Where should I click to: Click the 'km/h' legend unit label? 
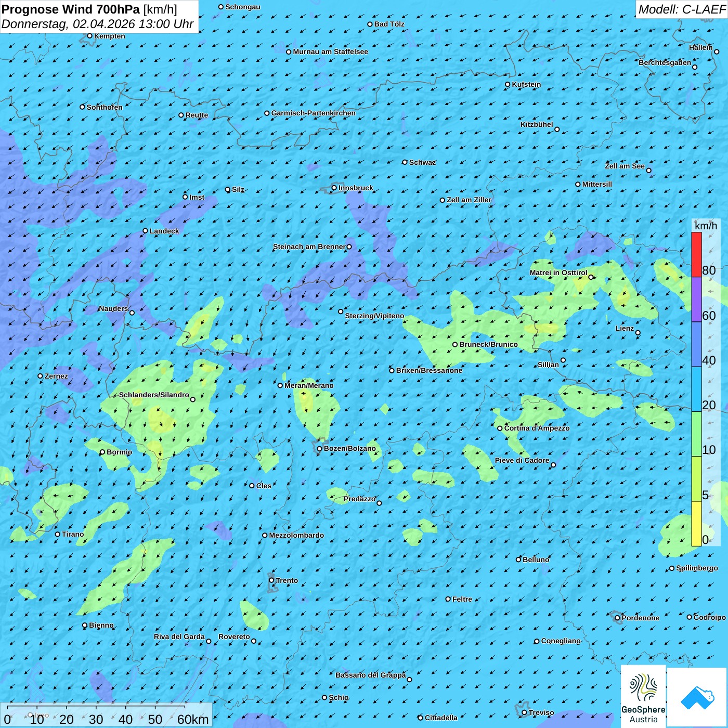click(x=706, y=225)
